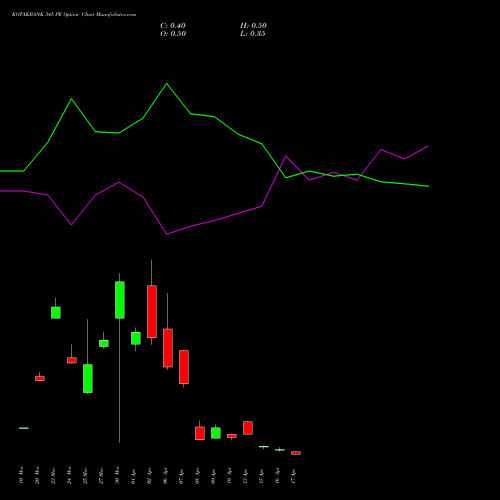
Task: Select the 'C: 0.40' close value
Action: (173, 26)
